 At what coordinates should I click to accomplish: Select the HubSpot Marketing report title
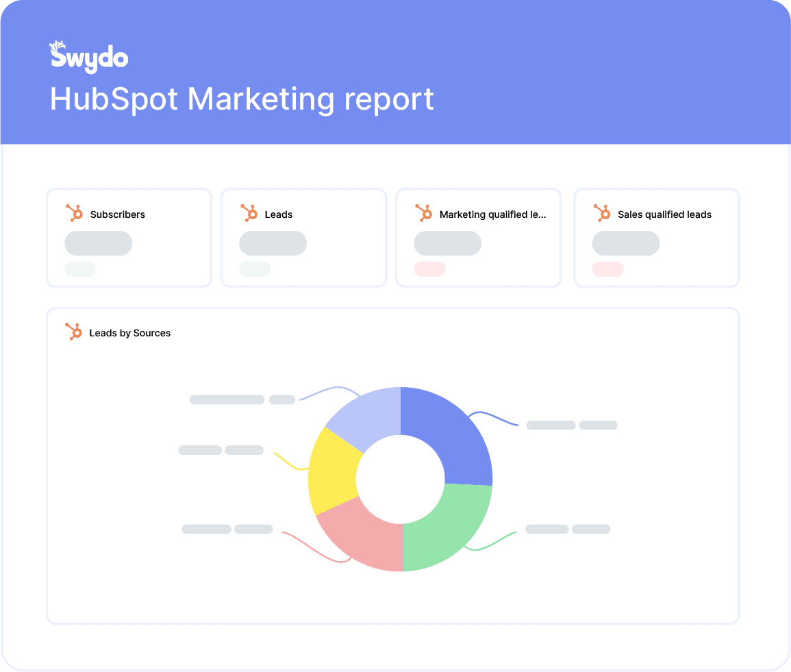[x=242, y=99]
